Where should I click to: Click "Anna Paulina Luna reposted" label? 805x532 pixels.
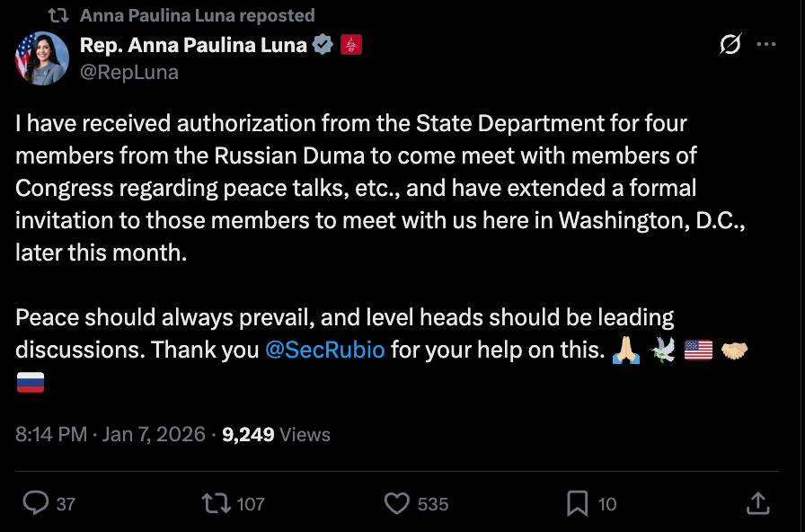[x=197, y=15]
